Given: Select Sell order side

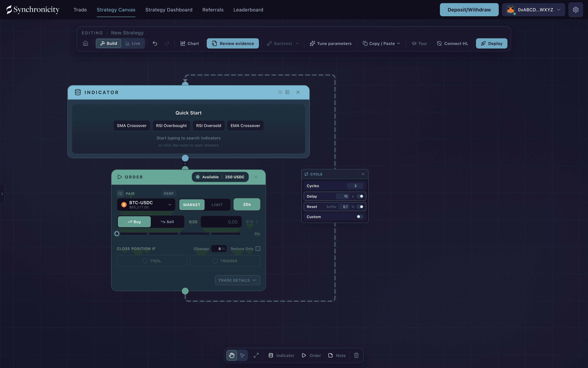Looking at the screenshot, I should pyautogui.click(x=167, y=222).
